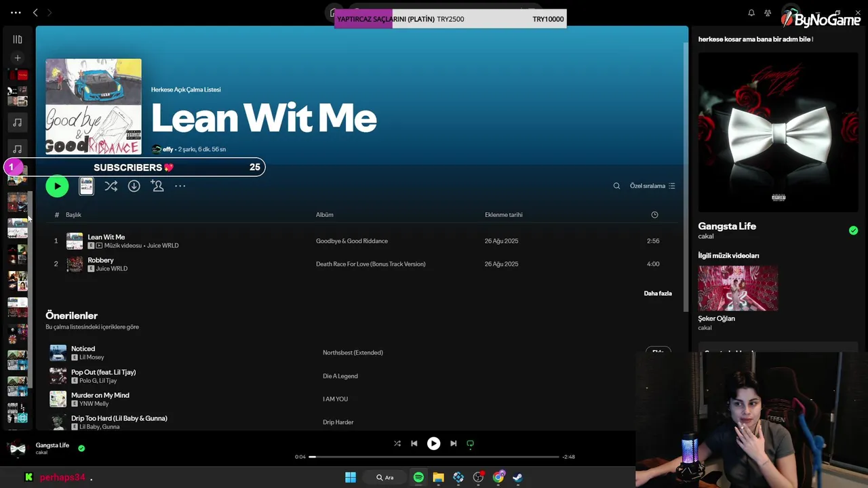
Task: Open now playing track Gangsta Life at bottom
Action: tap(52, 445)
